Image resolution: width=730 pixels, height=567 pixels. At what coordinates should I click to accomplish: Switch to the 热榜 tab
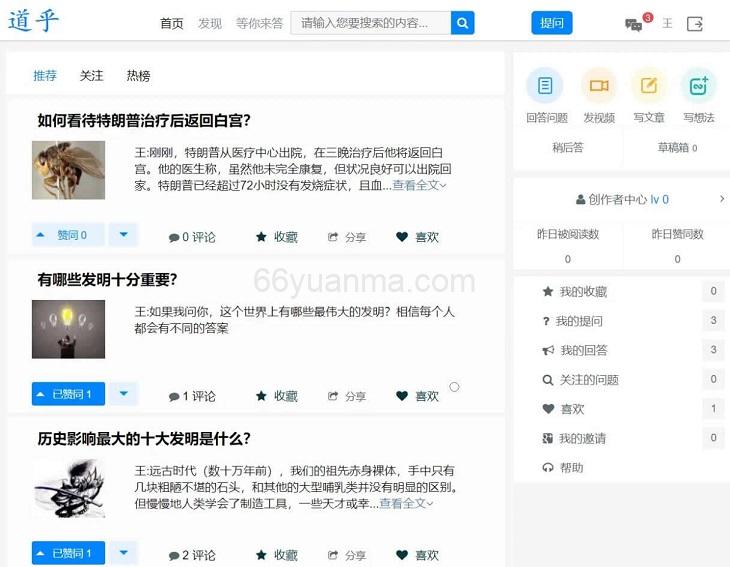138,75
